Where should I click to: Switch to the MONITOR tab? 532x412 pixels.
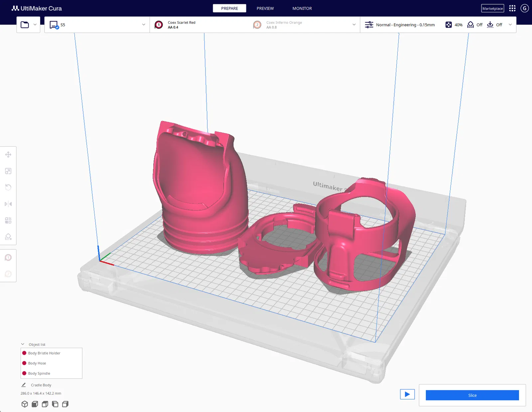pyautogui.click(x=302, y=8)
